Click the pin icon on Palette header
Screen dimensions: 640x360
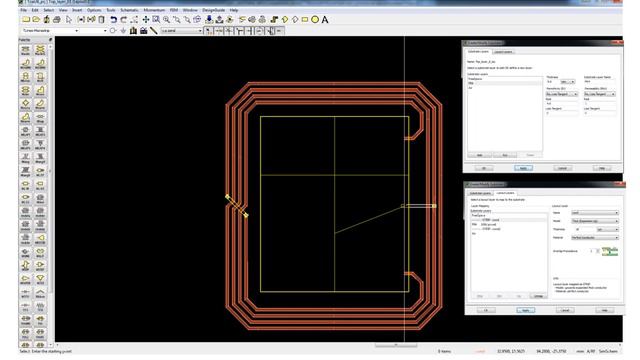click(x=51, y=40)
